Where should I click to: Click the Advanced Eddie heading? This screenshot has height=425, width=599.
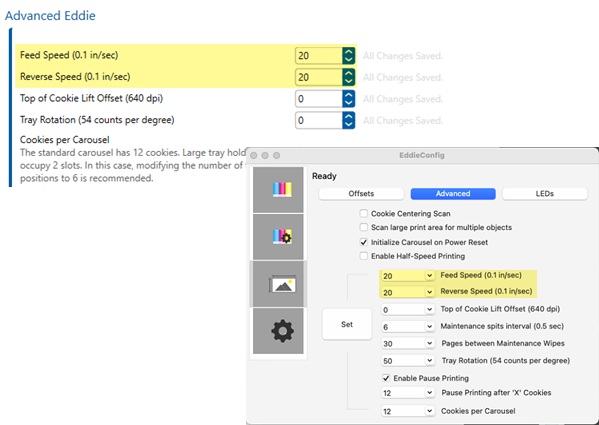tap(50, 16)
